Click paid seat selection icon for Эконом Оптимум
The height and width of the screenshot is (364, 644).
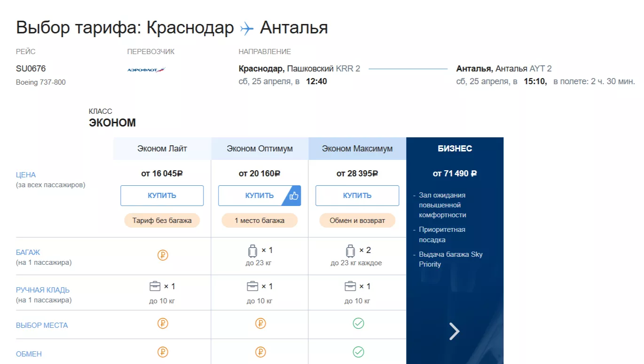click(260, 324)
